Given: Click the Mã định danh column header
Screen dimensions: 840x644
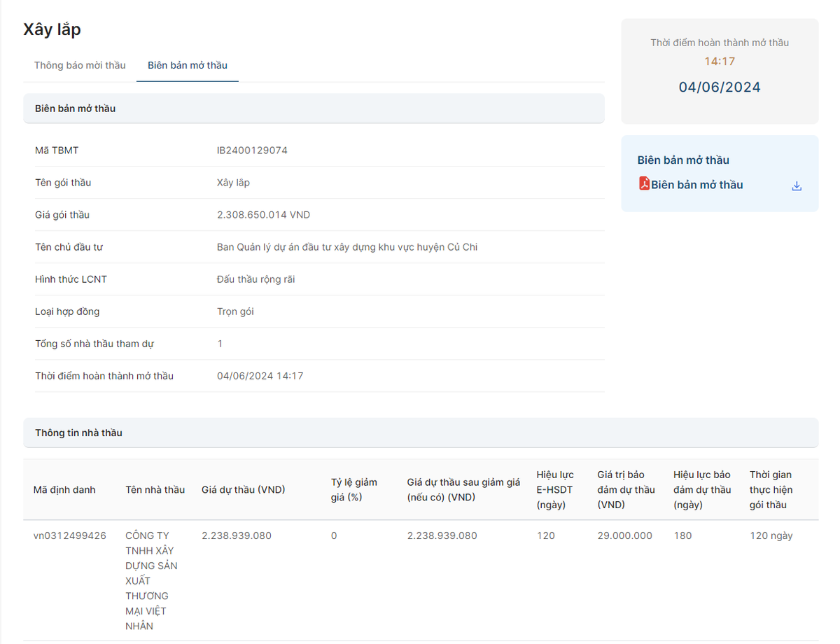Looking at the screenshot, I should click(x=64, y=489).
